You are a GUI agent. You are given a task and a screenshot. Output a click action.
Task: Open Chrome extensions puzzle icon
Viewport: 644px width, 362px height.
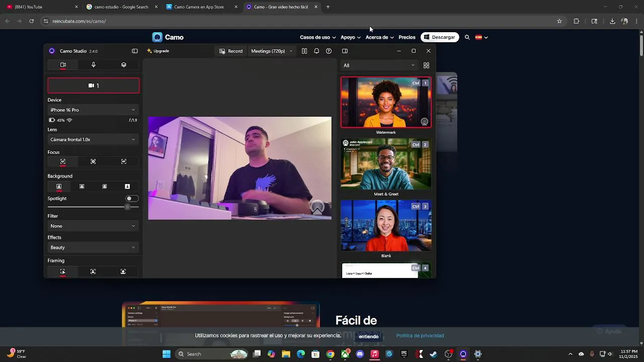coord(576,21)
